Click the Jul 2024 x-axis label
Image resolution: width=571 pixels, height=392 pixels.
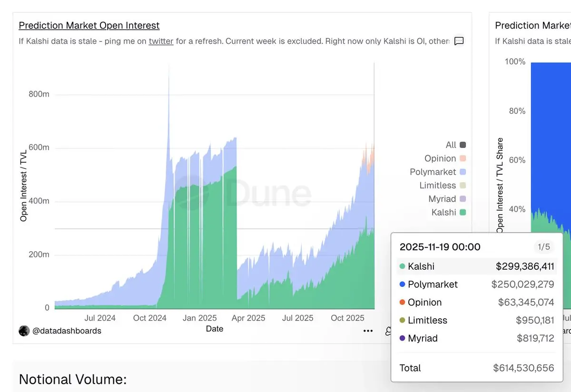tap(100, 318)
